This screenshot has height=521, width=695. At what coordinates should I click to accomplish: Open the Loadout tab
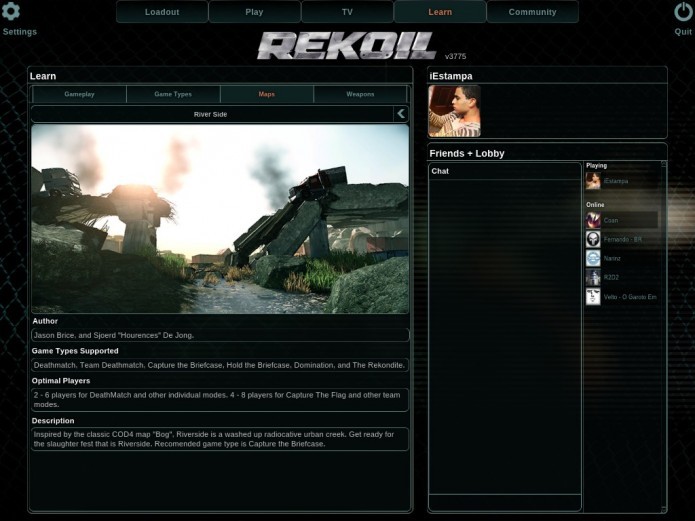(x=162, y=12)
